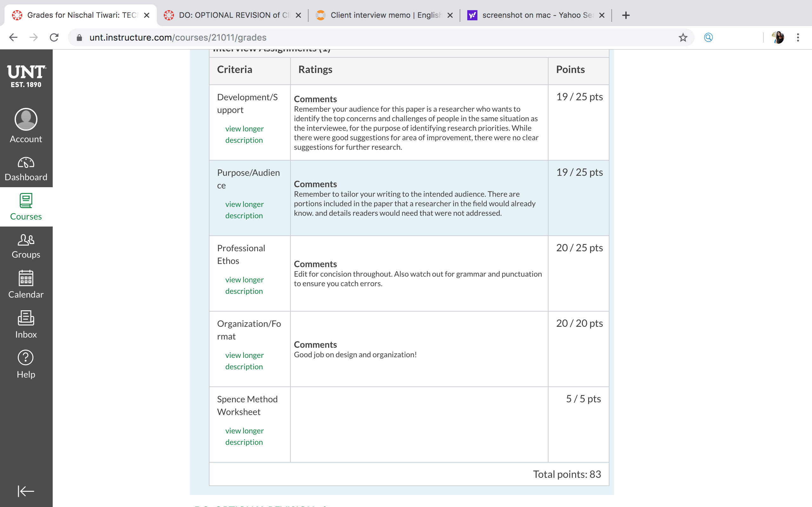Click the Purpose/Audience criterion name

(x=249, y=179)
